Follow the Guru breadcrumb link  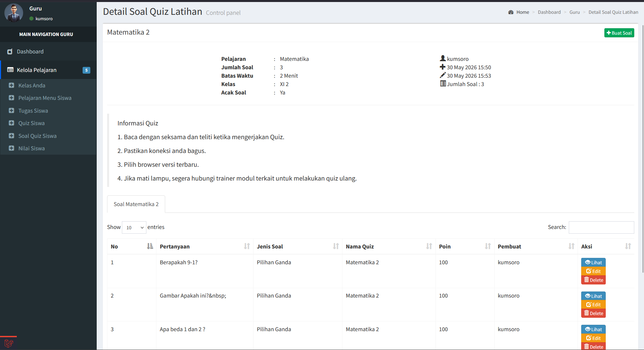(574, 12)
